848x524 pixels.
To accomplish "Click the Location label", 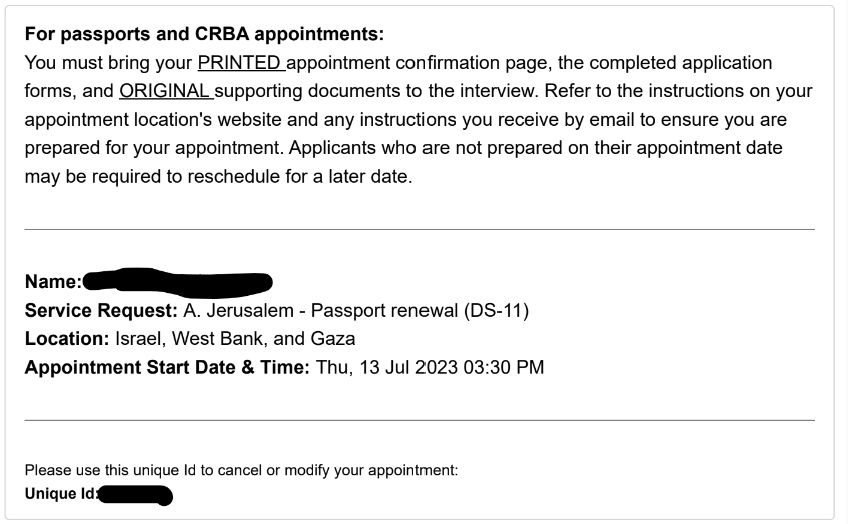I will (67, 339).
